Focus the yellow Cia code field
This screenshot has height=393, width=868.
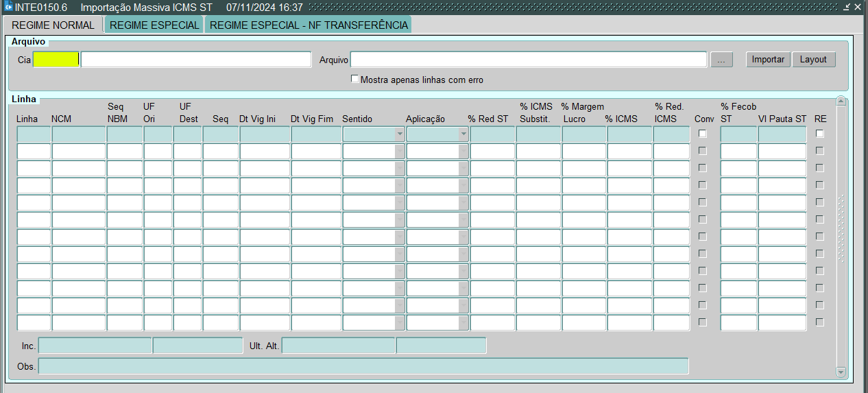(x=56, y=60)
